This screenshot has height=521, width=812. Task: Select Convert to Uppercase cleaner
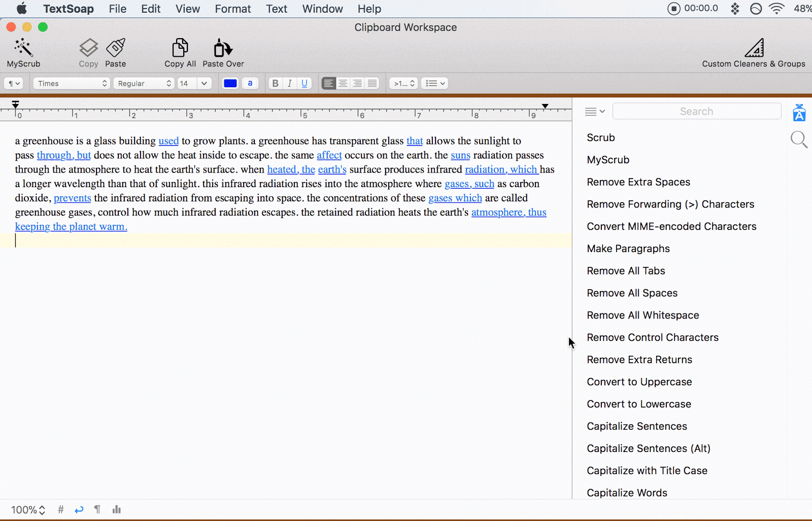click(639, 382)
